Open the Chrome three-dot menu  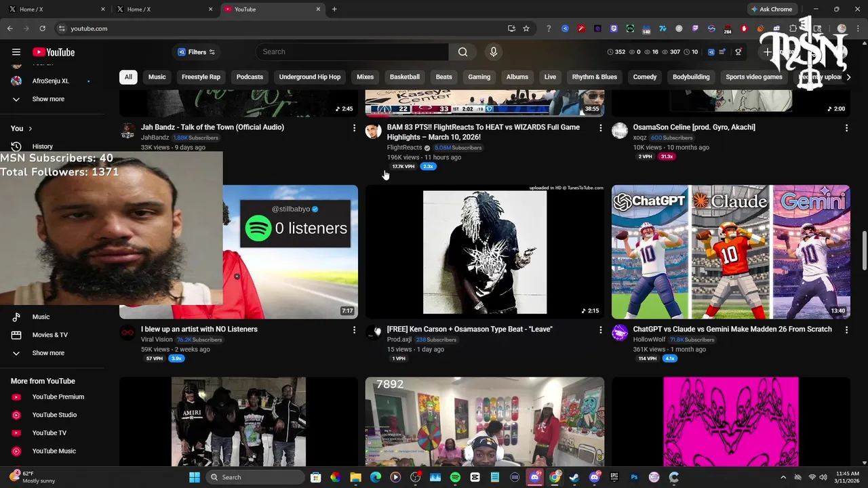tap(858, 28)
